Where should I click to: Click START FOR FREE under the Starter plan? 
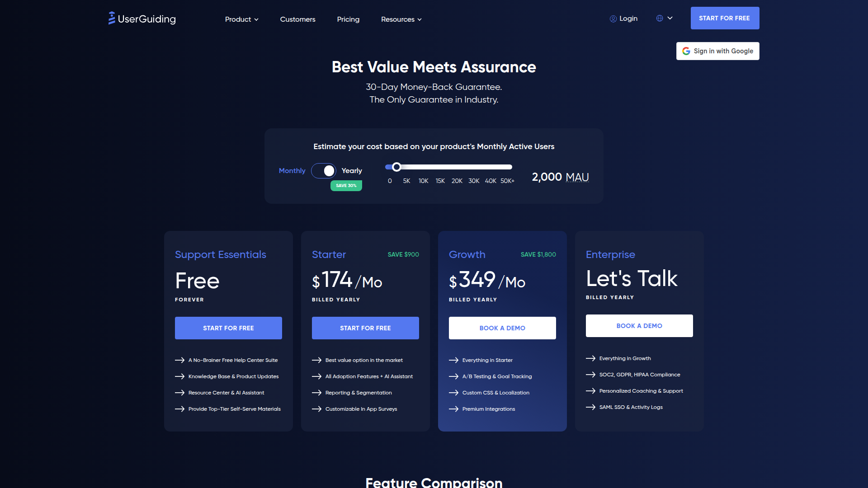pyautogui.click(x=365, y=328)
